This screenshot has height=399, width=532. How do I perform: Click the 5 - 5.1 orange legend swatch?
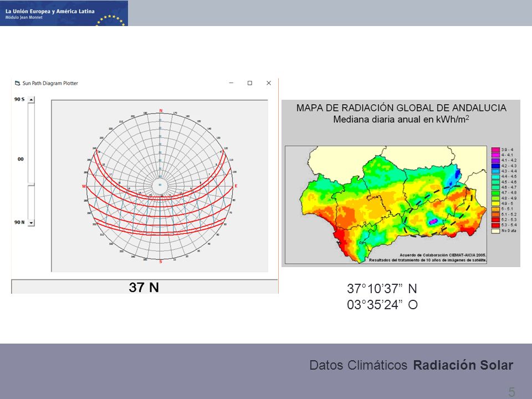[x=495, y=209]
